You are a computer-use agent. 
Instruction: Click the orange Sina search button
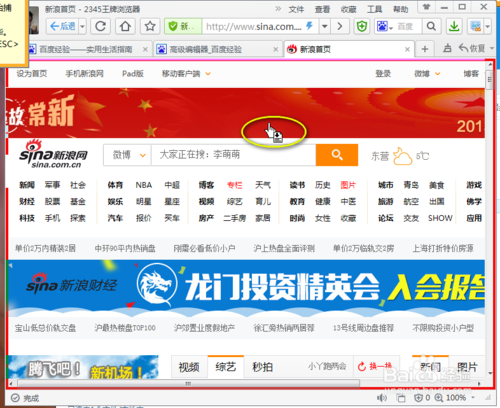(x=337, y=155)
